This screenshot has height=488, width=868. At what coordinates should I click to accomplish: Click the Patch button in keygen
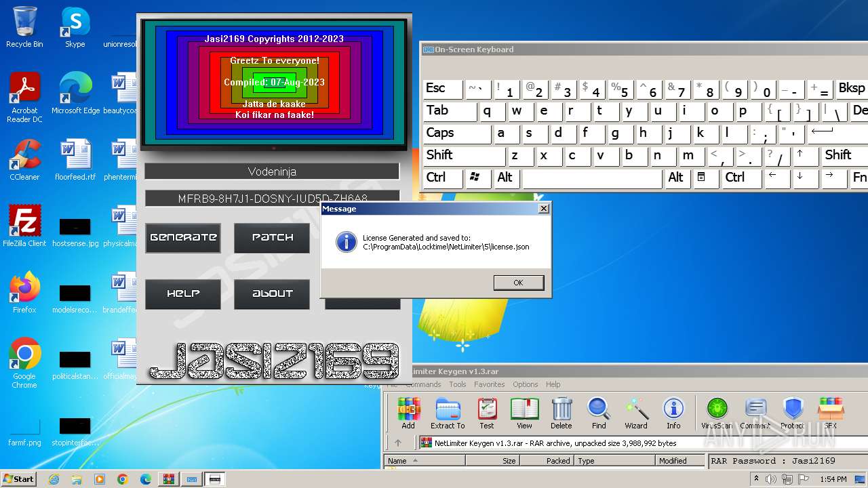[272, 238]
